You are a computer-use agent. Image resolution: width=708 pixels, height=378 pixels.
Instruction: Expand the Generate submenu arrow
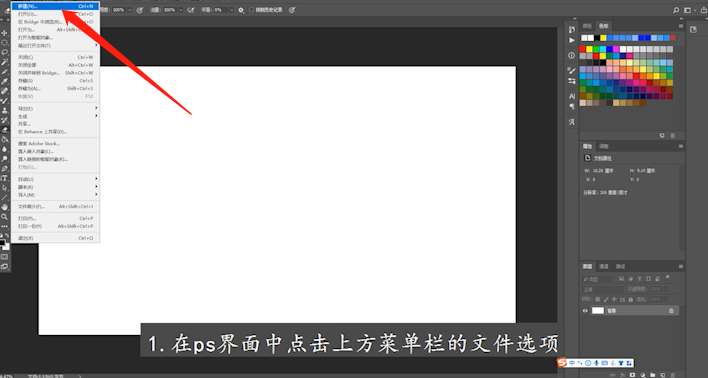coord(96,116)
